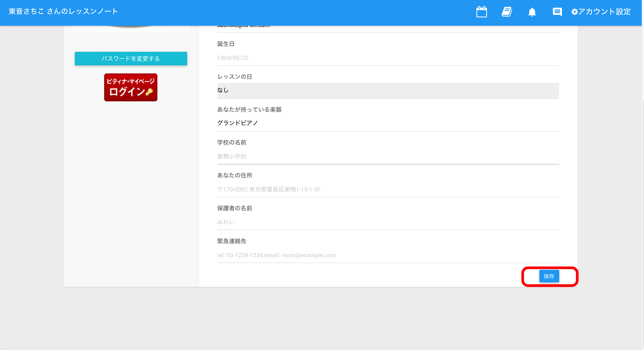644x350 pixels.
Task: Open アカウント設定 menu text
Action: [x=604, y=12]
